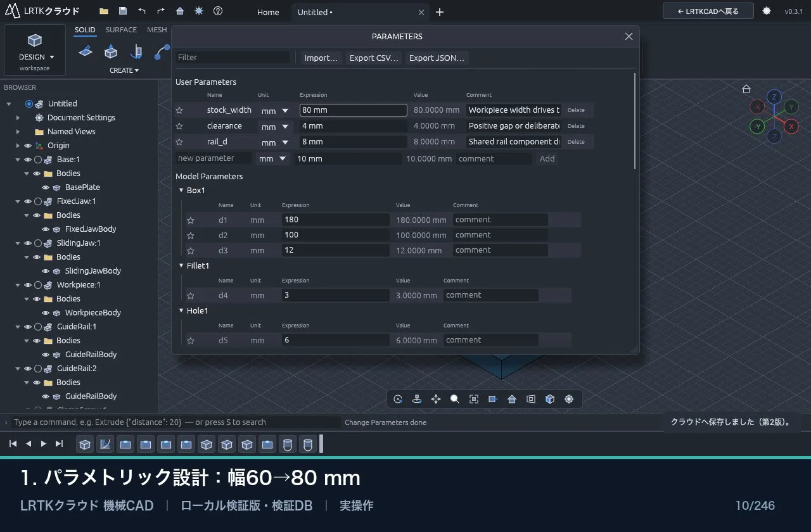Open the unit dropdown for stock_width
Viewport: 811px width, 532px height.
276,110
